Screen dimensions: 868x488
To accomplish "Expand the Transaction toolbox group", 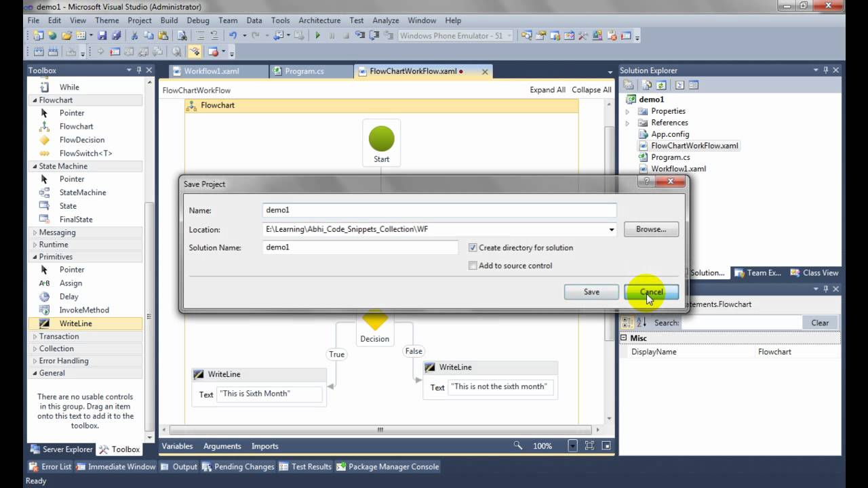I will (35, 336).
